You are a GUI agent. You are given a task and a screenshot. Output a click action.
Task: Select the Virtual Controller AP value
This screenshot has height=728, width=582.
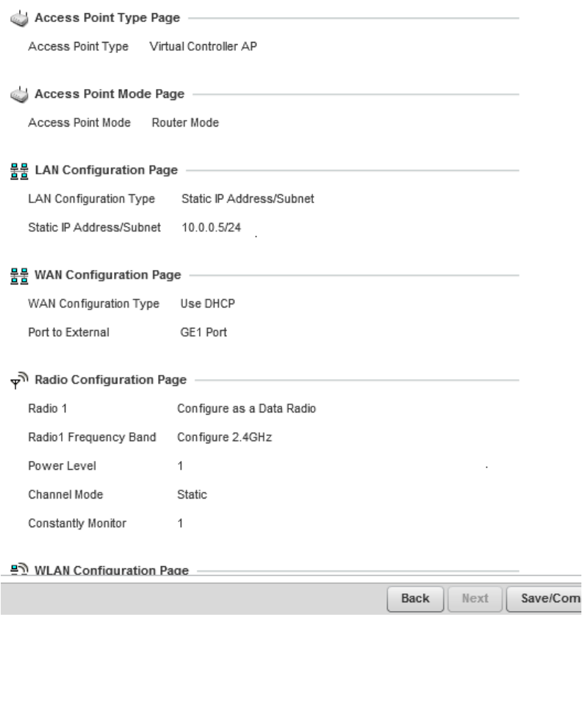(203, 47)
